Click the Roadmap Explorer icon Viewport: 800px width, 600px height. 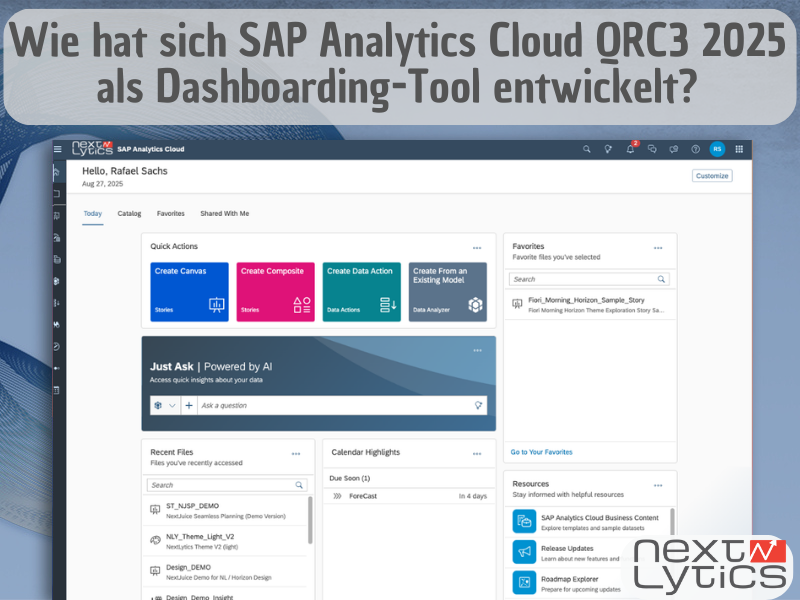(524, 582)
